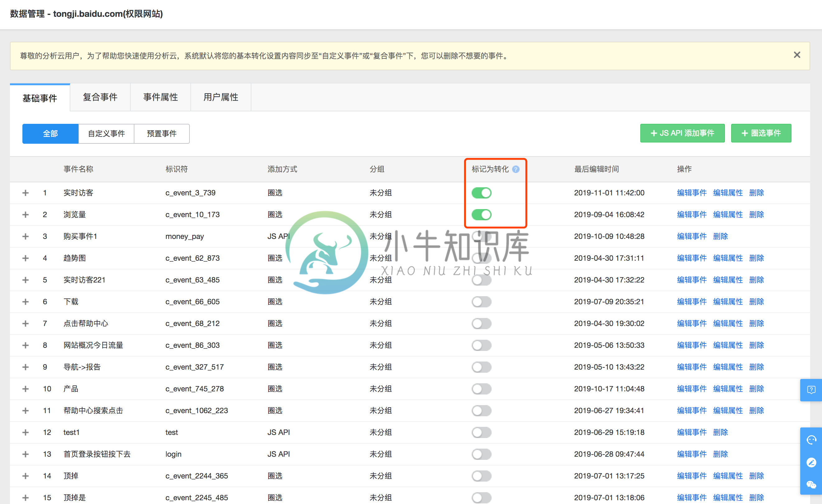The height and width of the screenshot is (504, 822).
Task: Expand row 4 趋势图
Action: 25,258
